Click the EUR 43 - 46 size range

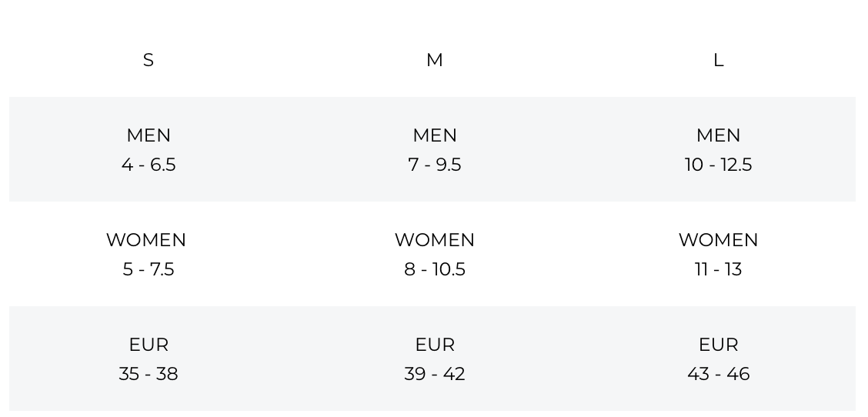click(718, 374)
